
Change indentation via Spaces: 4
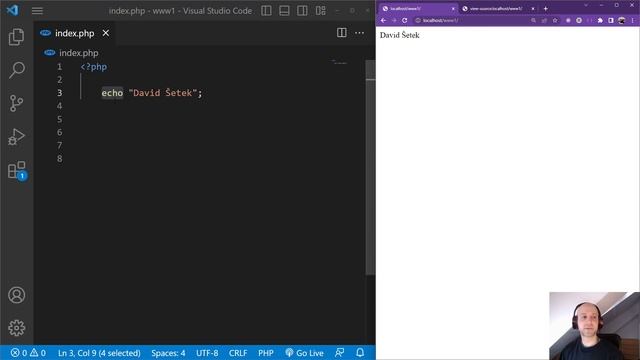click(168, 353)
